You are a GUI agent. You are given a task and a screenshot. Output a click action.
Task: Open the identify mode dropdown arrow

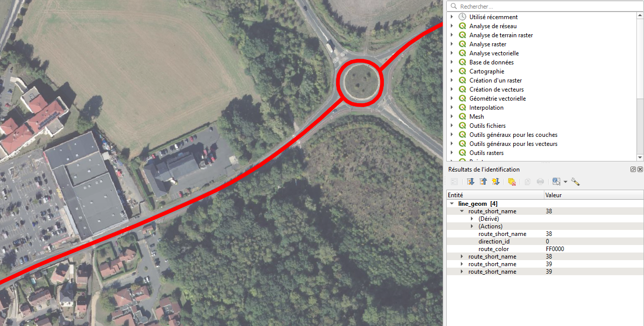(x=566, y=182)
